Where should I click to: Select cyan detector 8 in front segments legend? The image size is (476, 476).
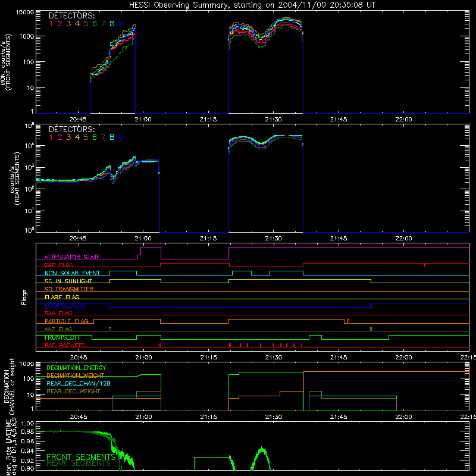[112, 24]
